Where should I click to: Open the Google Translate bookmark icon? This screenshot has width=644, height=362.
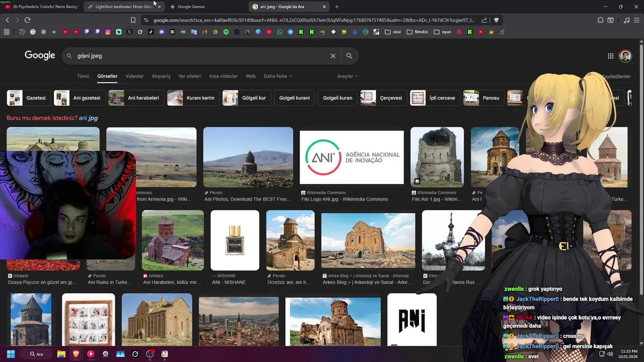point(194,32)
